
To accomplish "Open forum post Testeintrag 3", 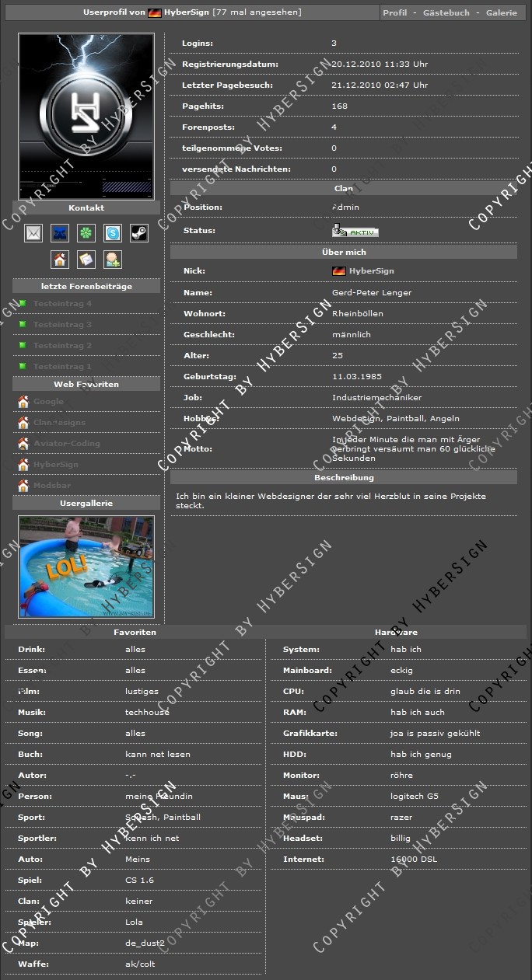I will (62, 324).
